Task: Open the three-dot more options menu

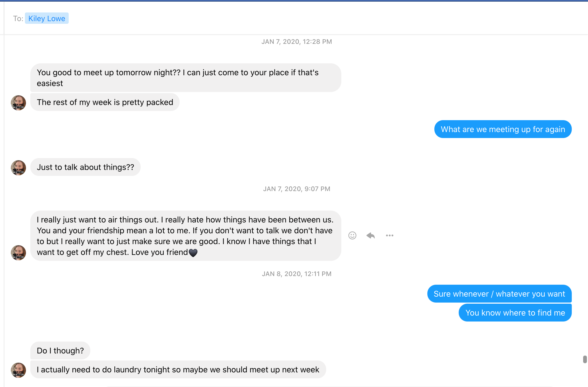Action: [x=389, y=235]
